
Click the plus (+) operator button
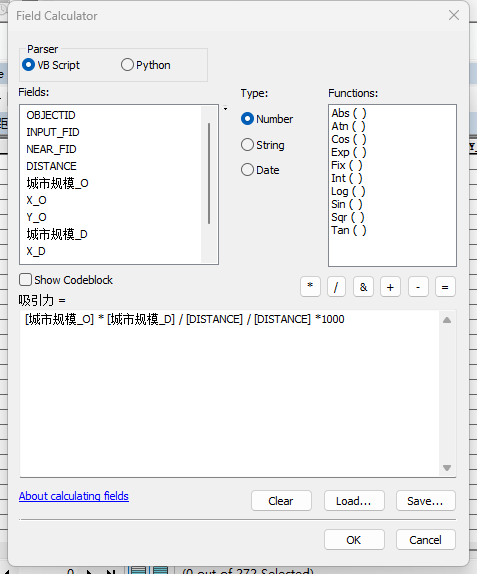pos(390,287)
